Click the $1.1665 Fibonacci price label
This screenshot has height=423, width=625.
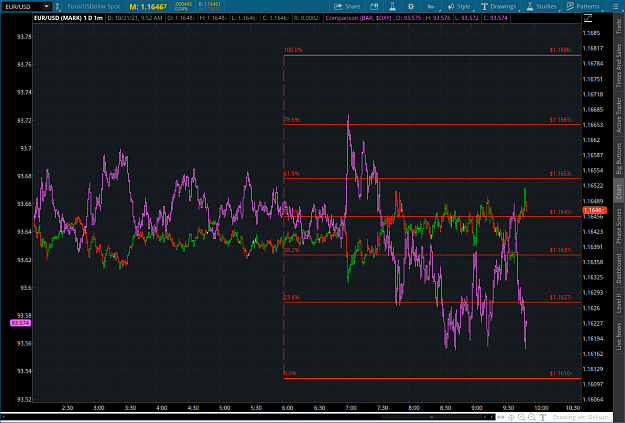[x=560, y=120]
